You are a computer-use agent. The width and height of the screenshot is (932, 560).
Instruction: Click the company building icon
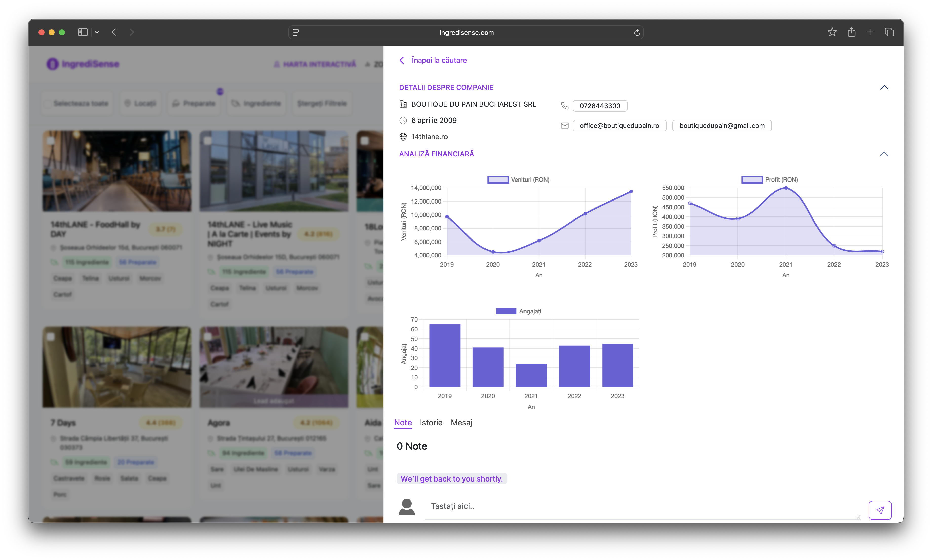click(403, 104)
